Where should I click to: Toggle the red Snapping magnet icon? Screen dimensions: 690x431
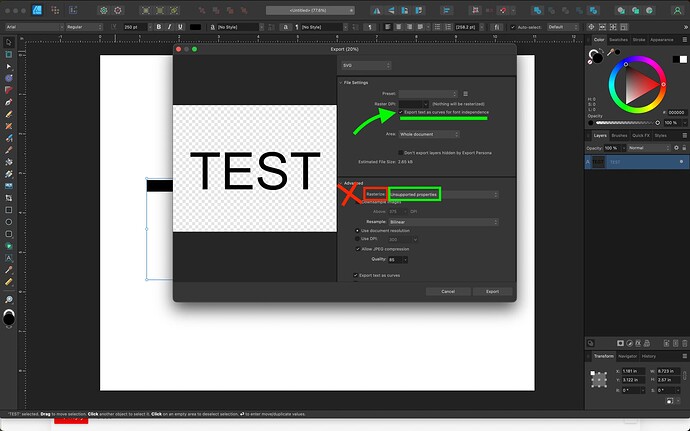(503, 10)
